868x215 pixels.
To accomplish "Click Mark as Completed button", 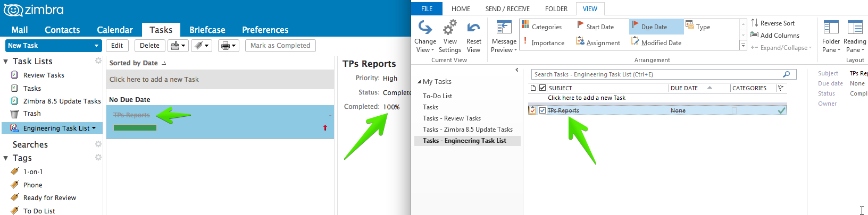I will (x=280, y=46).
